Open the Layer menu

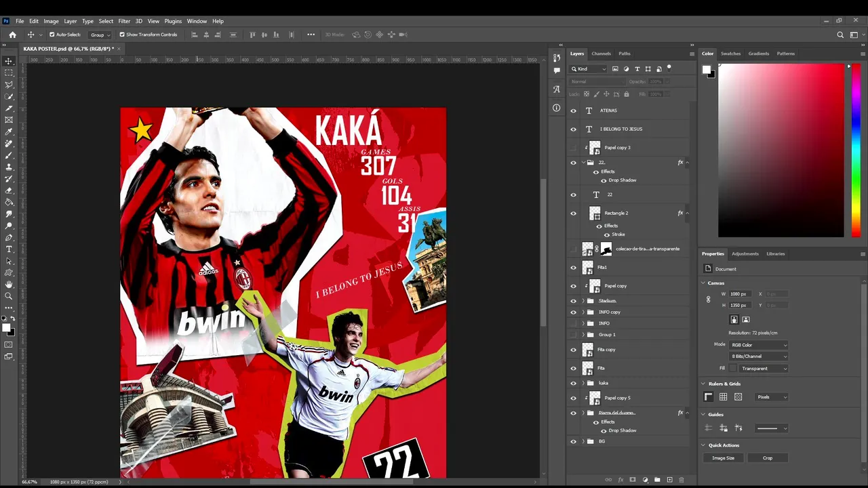pyautogui.click(x=71, y=21)
